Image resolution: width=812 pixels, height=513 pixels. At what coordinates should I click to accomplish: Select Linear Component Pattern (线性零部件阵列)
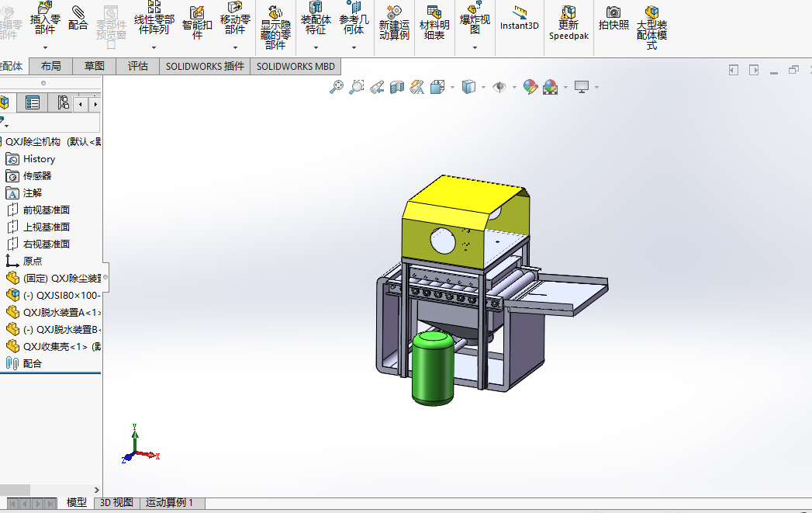[x=154, y=19]
